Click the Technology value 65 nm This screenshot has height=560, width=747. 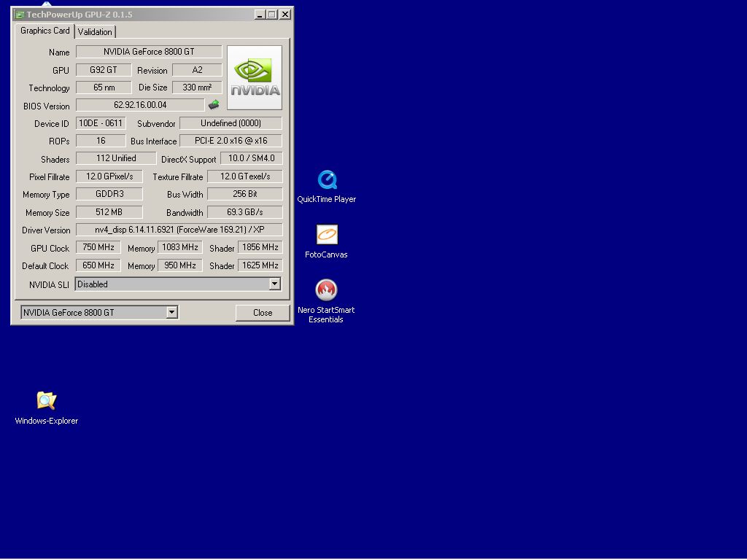tap(104, 87)
